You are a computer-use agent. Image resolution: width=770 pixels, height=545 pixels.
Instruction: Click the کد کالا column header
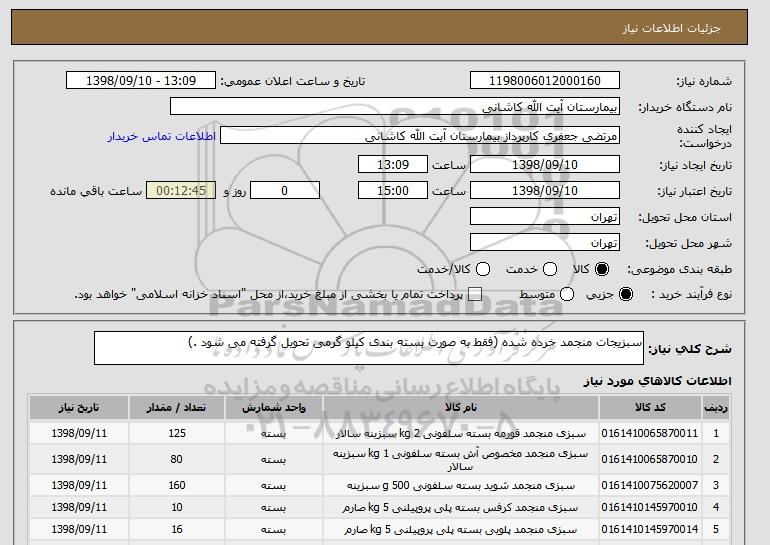click(x=650, y=408)
